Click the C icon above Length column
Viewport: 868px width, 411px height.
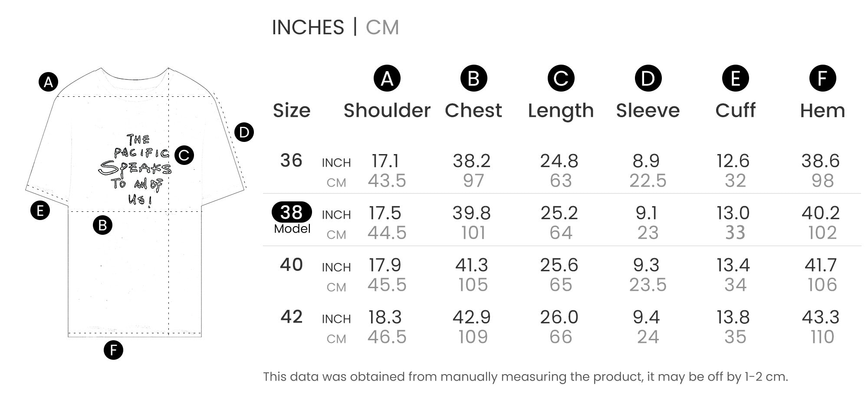561,79
